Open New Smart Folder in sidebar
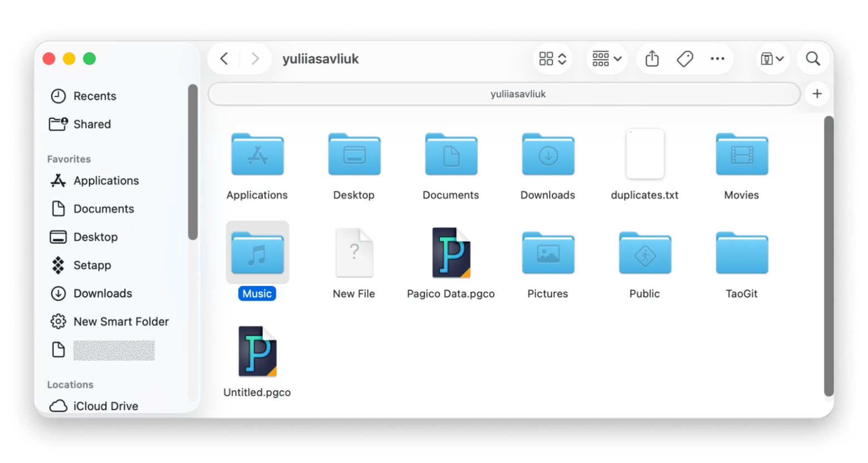Viewport: 868px width, 463px height. (x=121, y=322)
